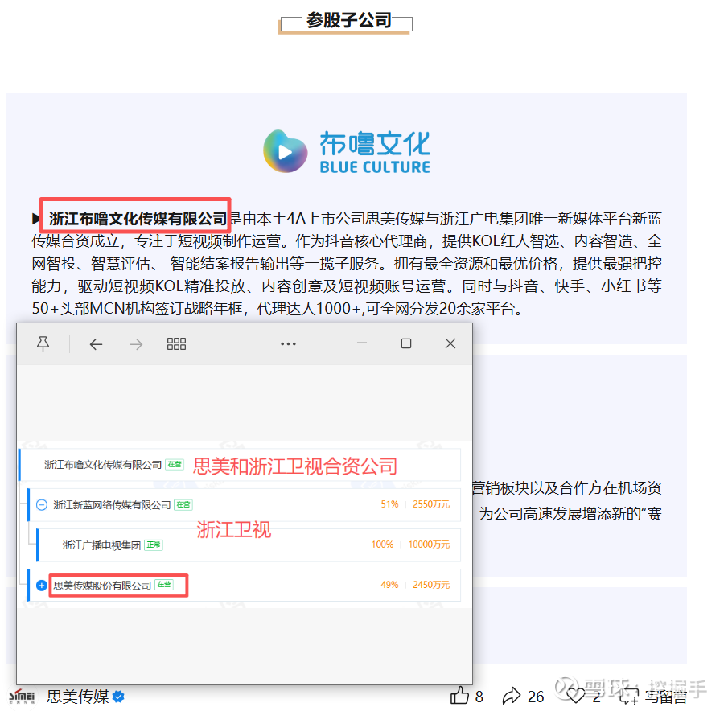728x711 pixels.
Task: Click the 2550万元 amount
Action: pos(431,504)
